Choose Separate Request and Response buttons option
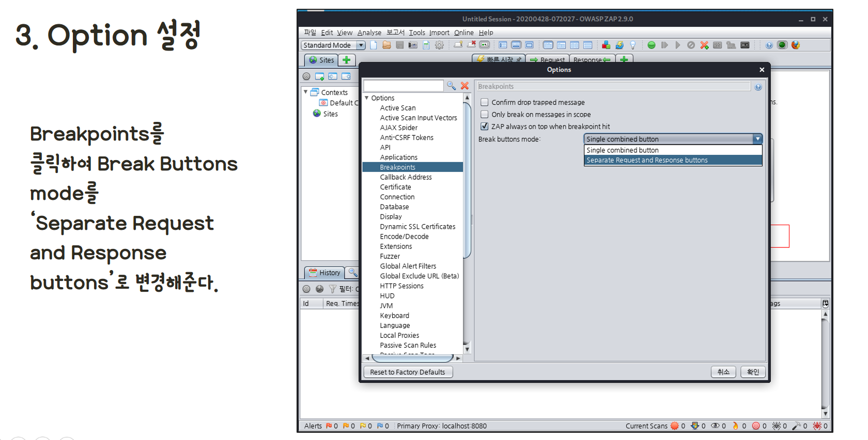Image resolution: width=868 pixels, height=440 pixels. [673, 160]
